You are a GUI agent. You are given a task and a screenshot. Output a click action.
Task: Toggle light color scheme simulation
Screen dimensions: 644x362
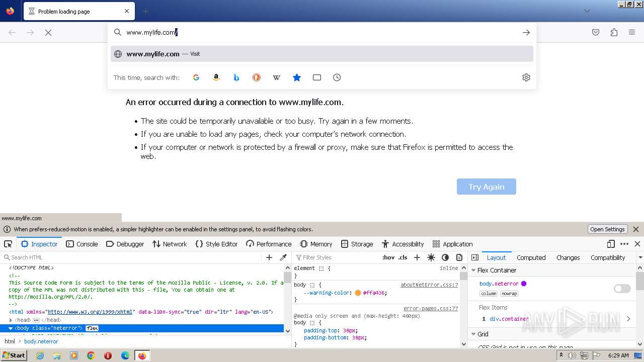(431, 257)
